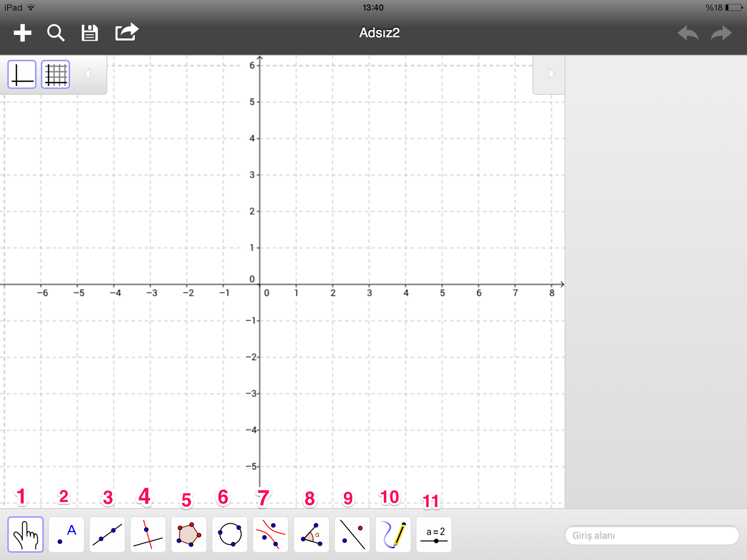This screenshot has height=560, width=747.
Task: Collapse the style bar with the left arrow
Action: pyautogui.click(x=87, y=74)
